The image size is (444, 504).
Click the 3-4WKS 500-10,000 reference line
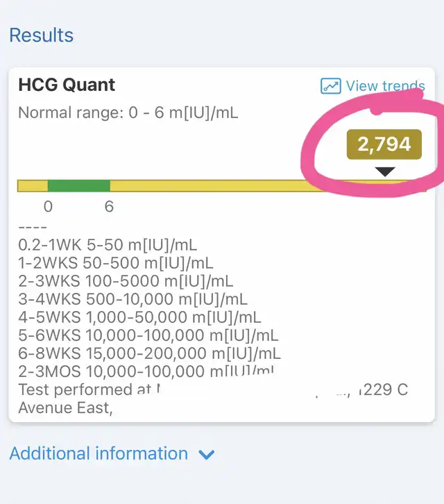tap(133, 299)
